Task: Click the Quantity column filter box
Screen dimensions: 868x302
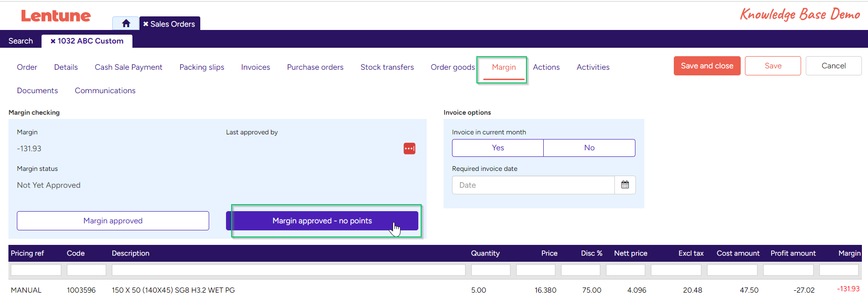Action: click(x=491, y=270)
